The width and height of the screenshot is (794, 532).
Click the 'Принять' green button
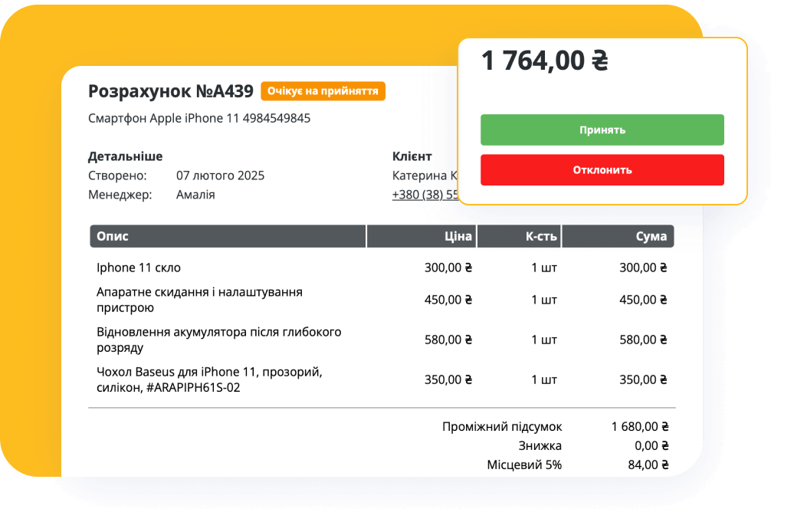[x=602, y=130]
